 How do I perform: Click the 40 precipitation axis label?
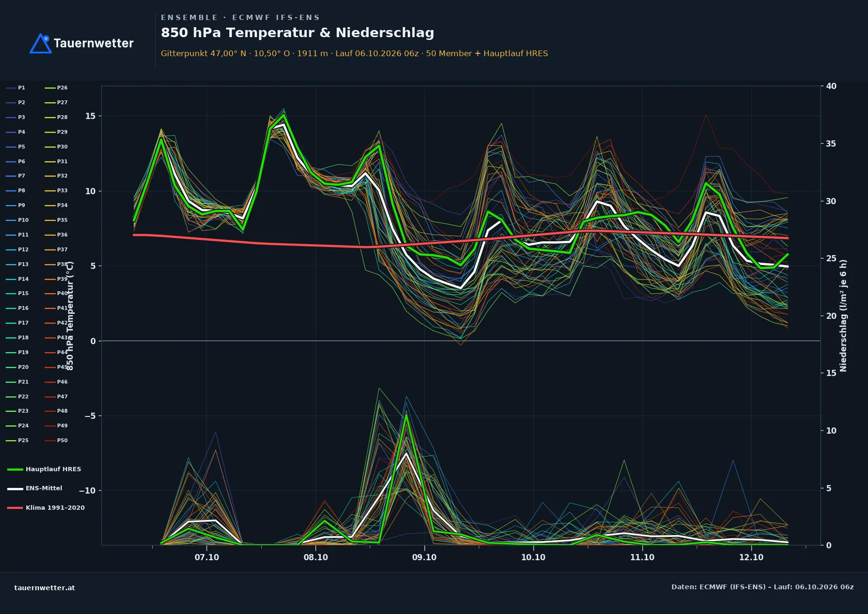tap(831, 86)
